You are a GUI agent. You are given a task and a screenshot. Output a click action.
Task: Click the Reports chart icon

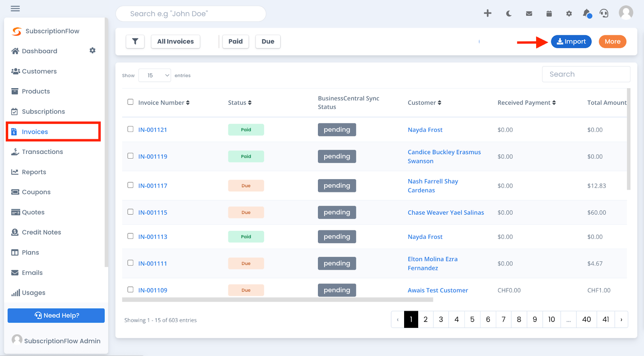15,172
